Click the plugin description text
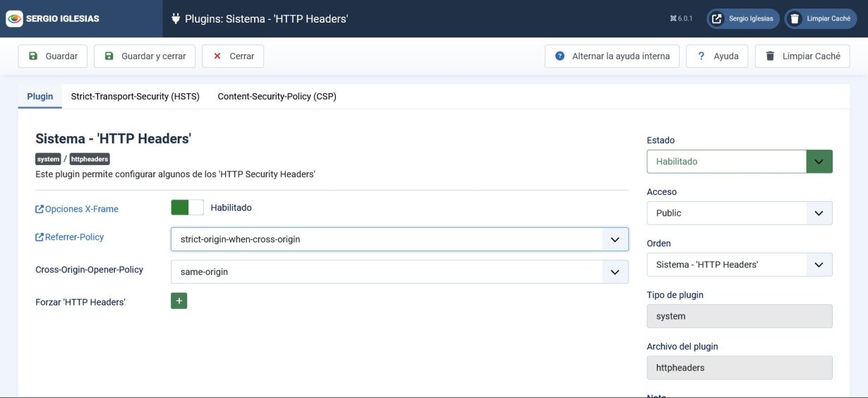Screen dimensions: 868x398 [x=175, y=174]
